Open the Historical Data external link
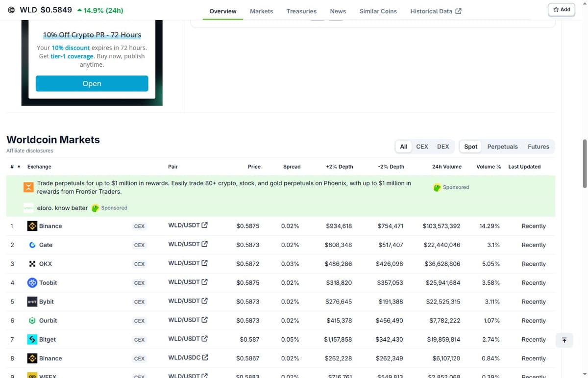This screenshot has height=378, width=588. [436, 11]
